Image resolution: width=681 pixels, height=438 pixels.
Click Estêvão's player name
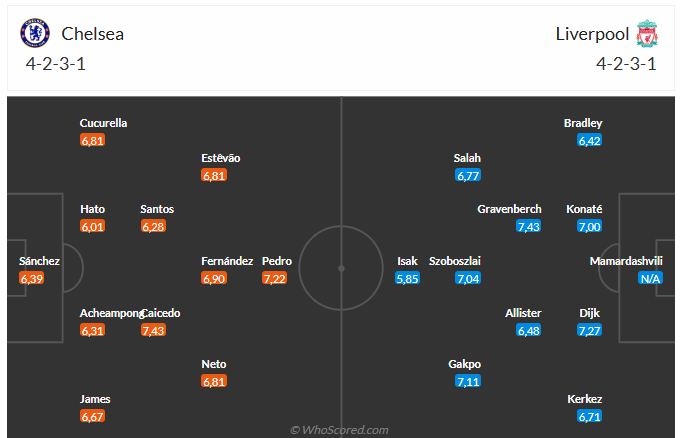(221, 158)
